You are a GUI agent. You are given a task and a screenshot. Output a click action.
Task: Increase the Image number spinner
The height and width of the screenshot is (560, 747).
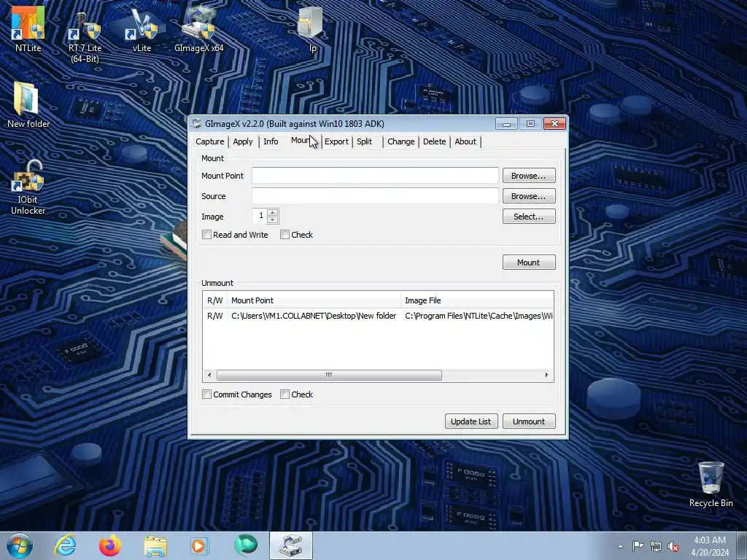click(273, 212)
